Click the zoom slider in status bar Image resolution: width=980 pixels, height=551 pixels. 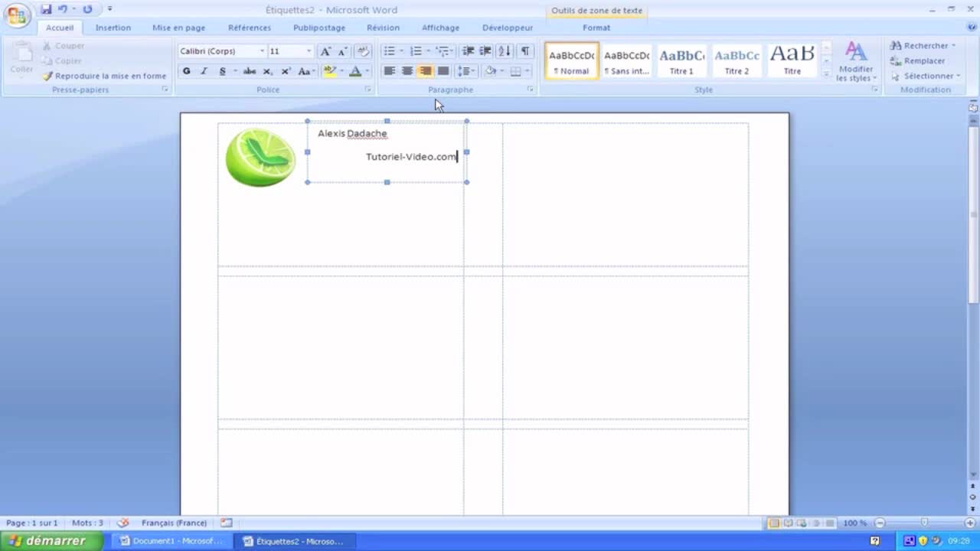(924, 523)
